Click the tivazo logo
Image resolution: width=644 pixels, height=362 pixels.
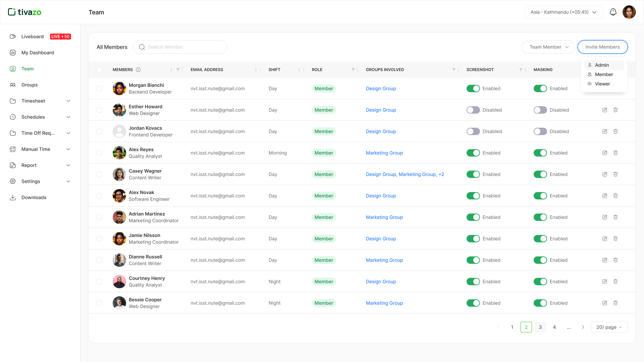tap(24, 12)
